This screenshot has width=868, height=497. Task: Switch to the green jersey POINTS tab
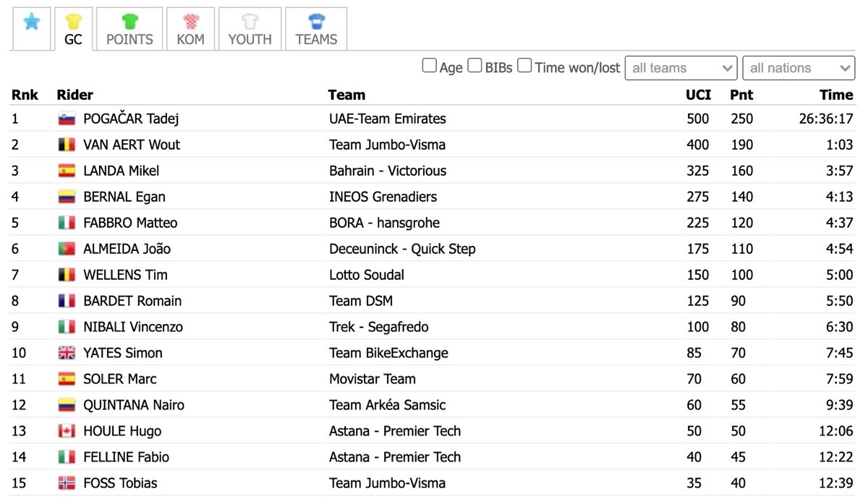(129, 29)
